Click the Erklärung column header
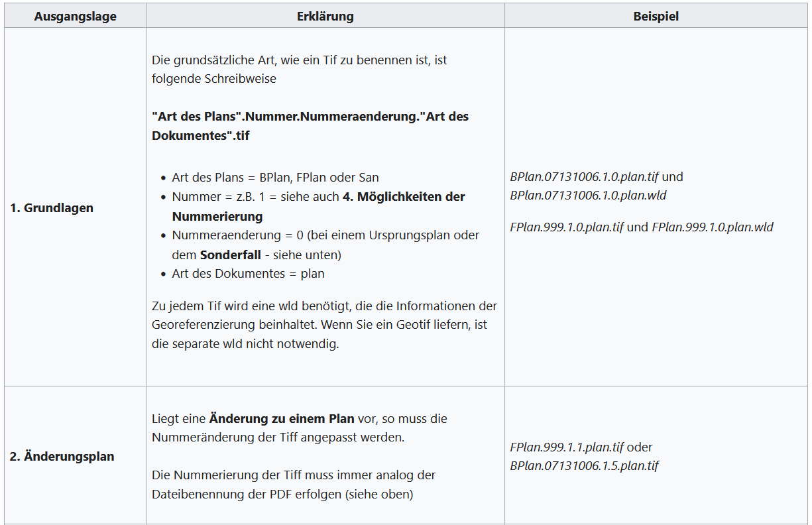Image resolution: width=812 pixels, height=525 pixels. (325, 17)
